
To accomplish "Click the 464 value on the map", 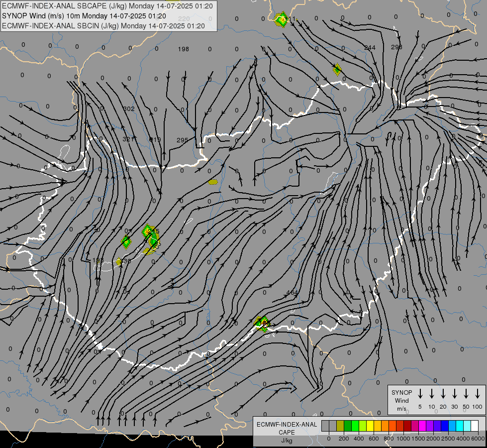I will (x=292, y=293).
